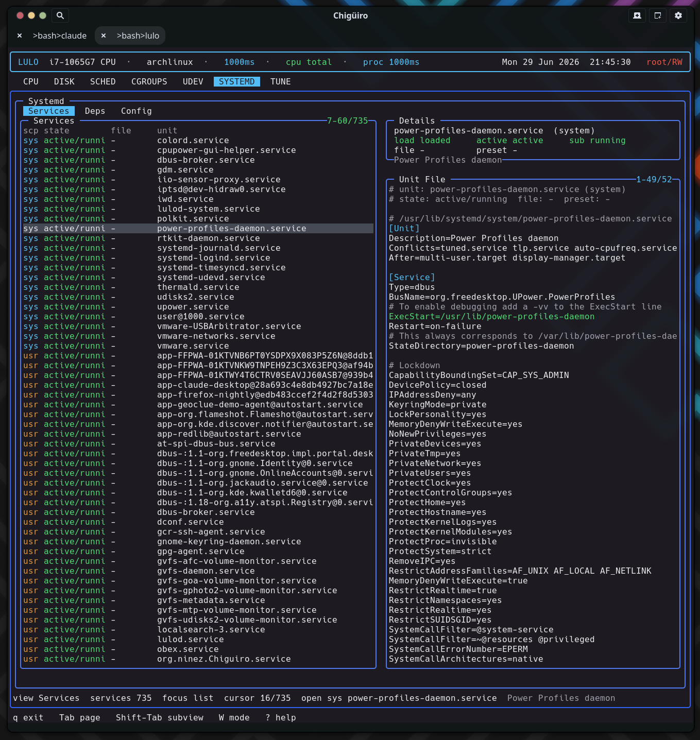Image resolution: width=700 pixels, height=740 pixels.
Task: Click the 'q exit' hint
Action: point(28,717)
